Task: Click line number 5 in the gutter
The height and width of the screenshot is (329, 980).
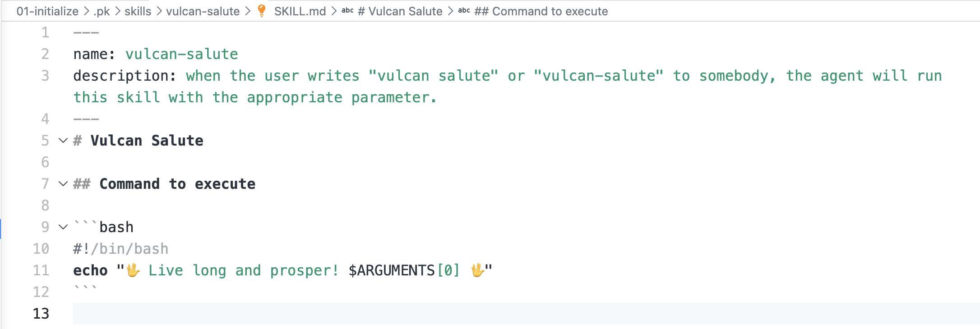Action: coord(45,141)
